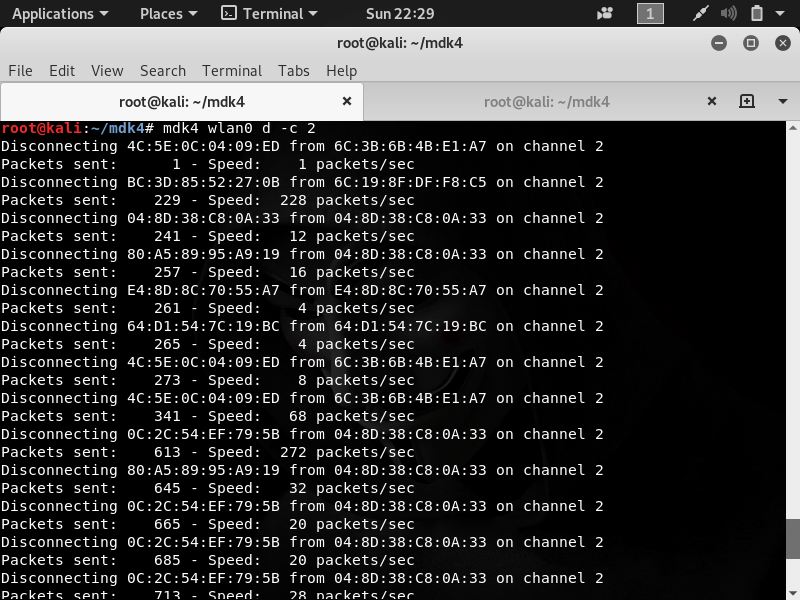Open the File menu

(x=20, y=70)
